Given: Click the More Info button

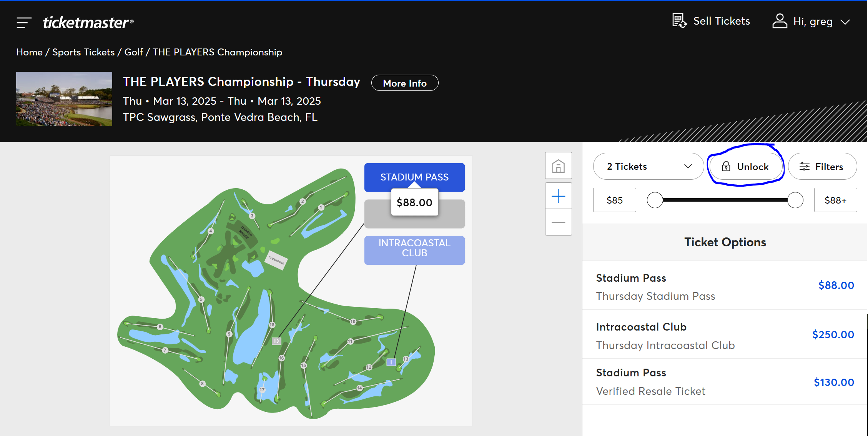Looking at the screenshot, I should (x=404, y=83).
